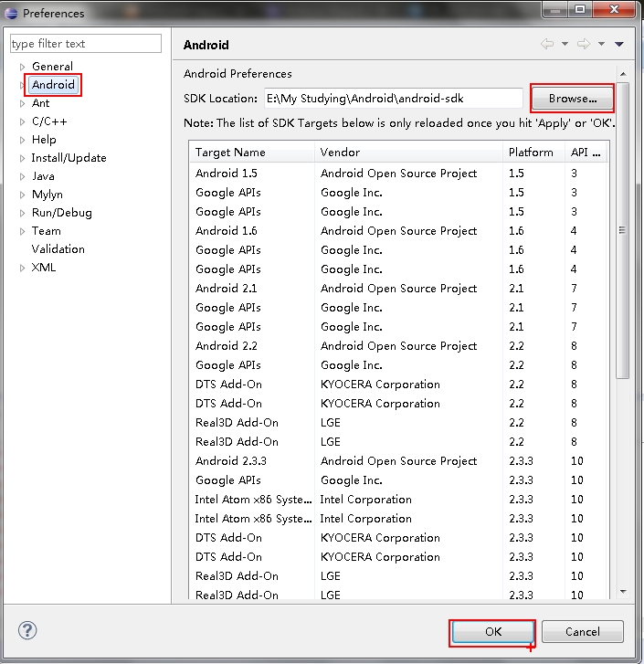This screenshot has height=664, width=644.
Task: Open the Install/Update preferences page
Action: (x=69, y=158)
